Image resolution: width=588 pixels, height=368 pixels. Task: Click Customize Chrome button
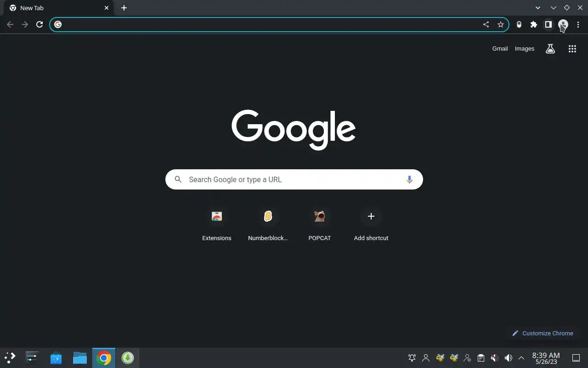543,333
